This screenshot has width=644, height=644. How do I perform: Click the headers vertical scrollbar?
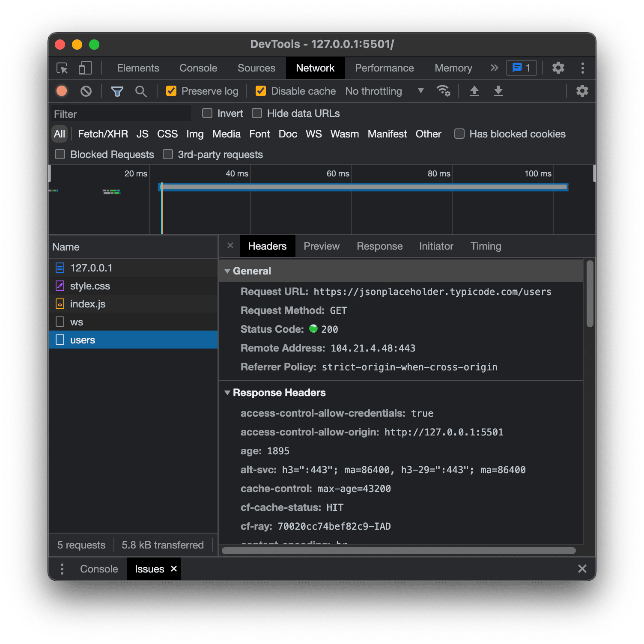pos(590,294)
